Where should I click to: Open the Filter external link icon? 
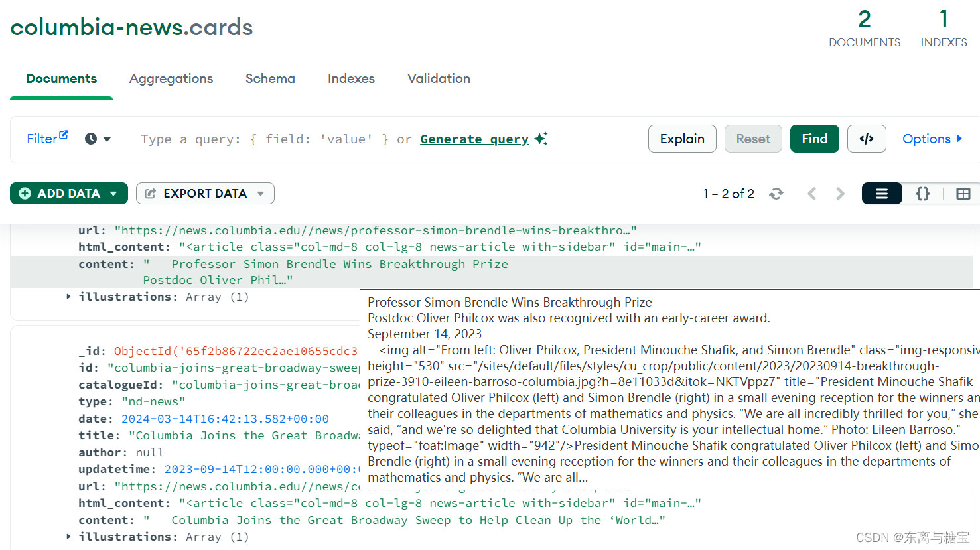(x=64, y=135)
